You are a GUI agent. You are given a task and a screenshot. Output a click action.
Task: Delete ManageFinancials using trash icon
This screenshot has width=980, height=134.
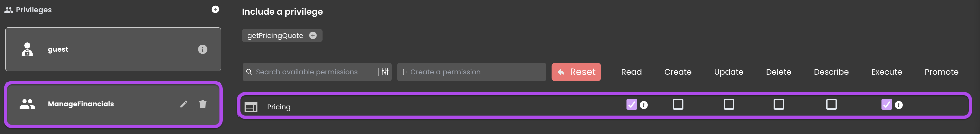[x=203, y=104]
